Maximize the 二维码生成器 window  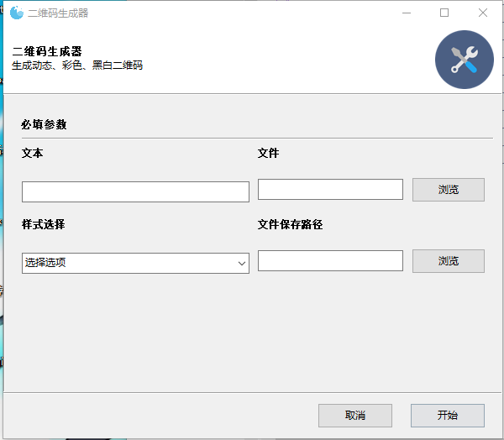(x=444, y=13)
